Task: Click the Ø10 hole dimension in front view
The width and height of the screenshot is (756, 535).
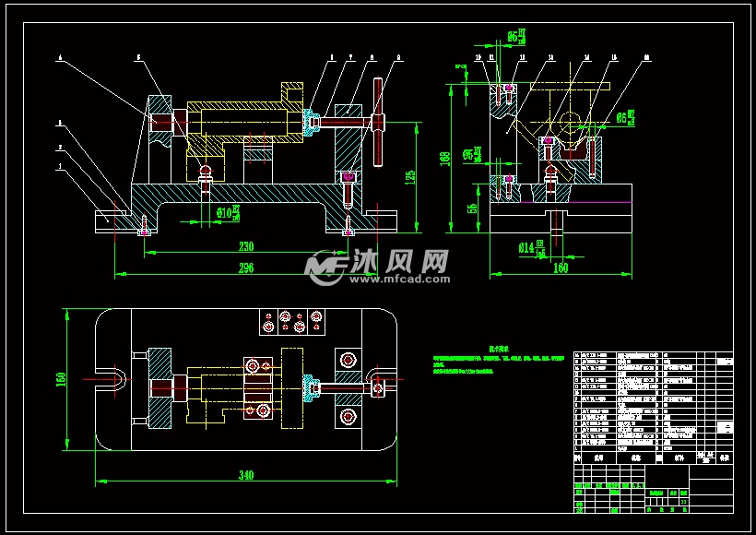Action: tap(227, 214)
